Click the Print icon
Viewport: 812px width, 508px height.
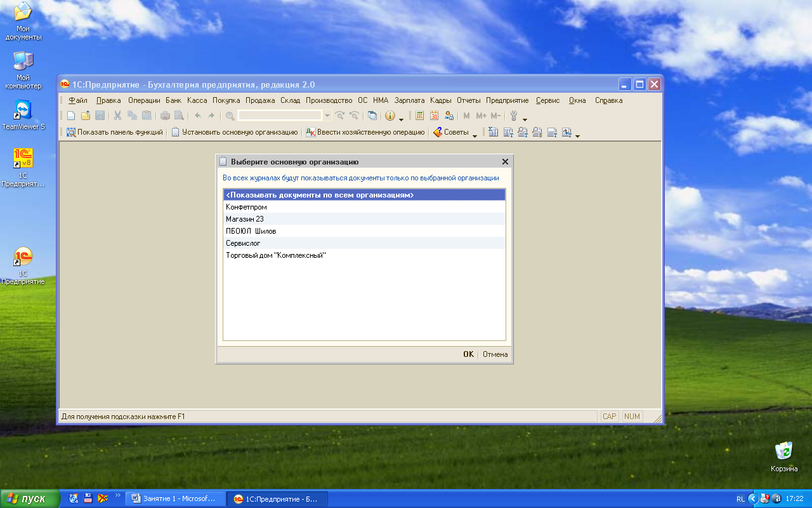[165, 116]
